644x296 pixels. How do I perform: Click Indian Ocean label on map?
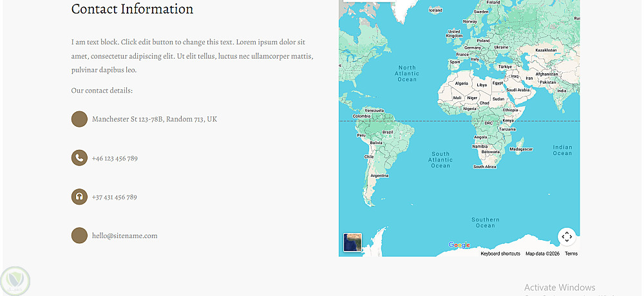pyautogui.click(x=562, y=151)
